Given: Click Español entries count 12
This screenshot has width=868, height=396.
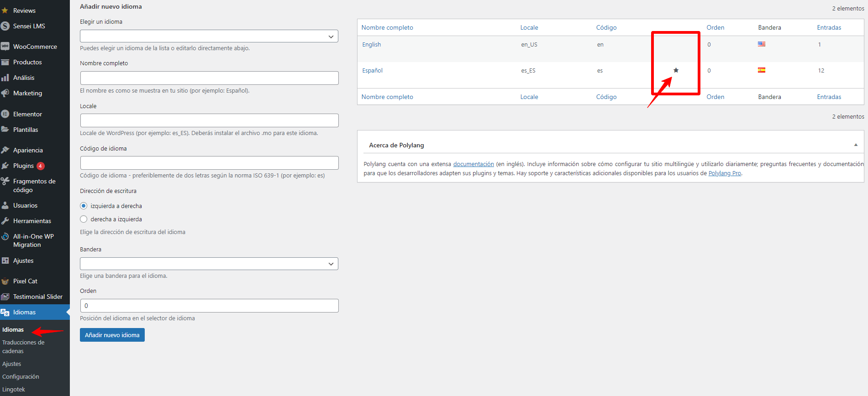Looking at the screenshot, I should pos(821,70).
